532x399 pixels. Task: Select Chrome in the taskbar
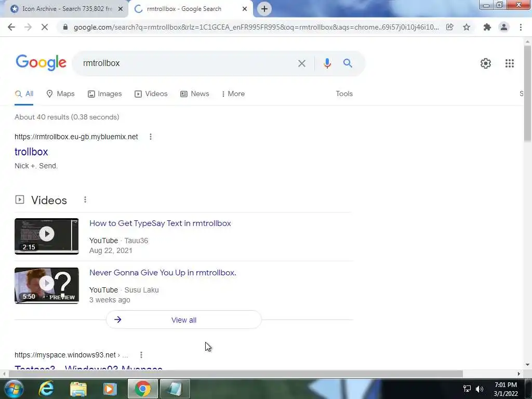142,389
